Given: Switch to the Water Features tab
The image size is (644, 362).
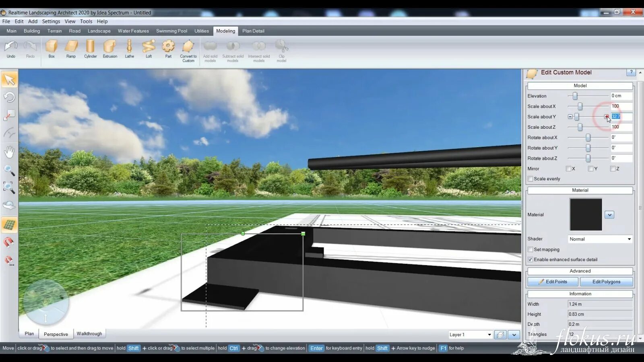Looking at the screenshot, I should pyautogui.click(x=133, y=31).
